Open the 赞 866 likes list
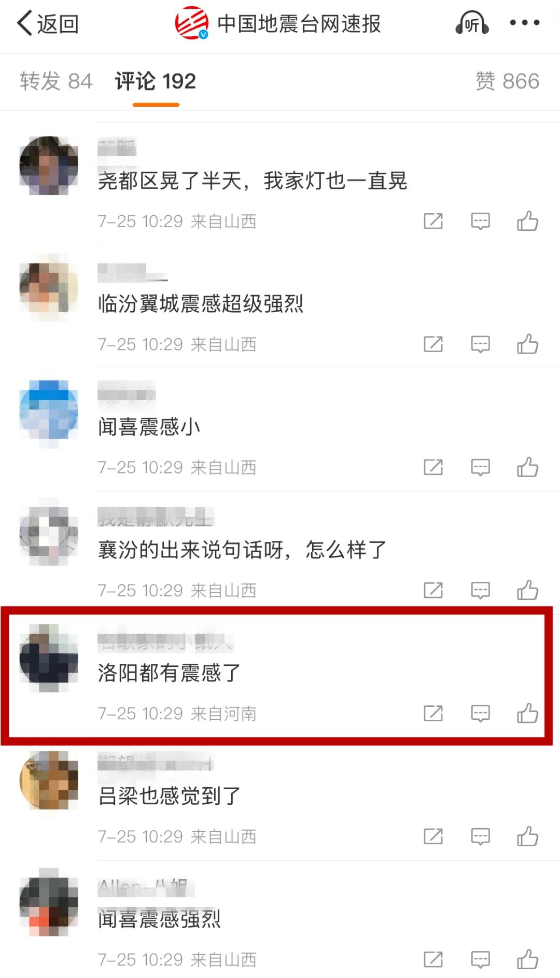Image resolution: width=560 pixels, height=978 pixels. [x=508, y=81]
